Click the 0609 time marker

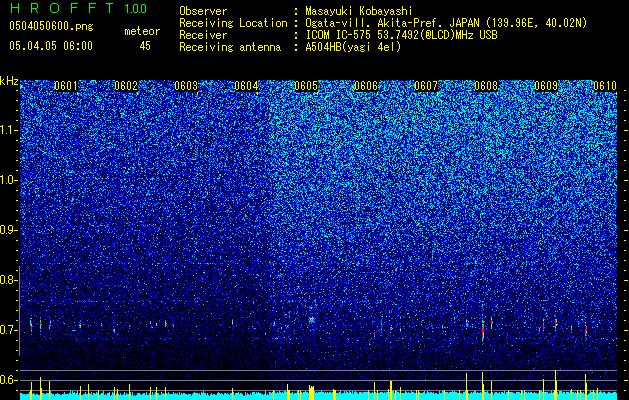click(546, 86)
